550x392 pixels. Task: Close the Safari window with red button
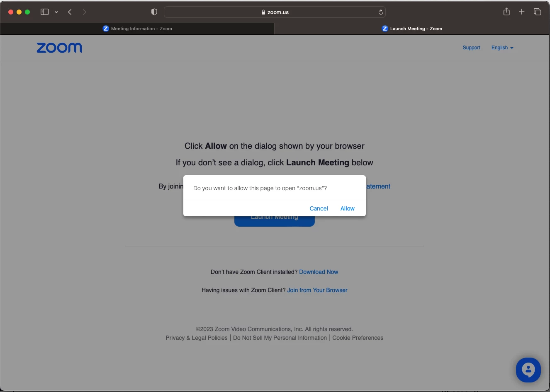[11, 12]
